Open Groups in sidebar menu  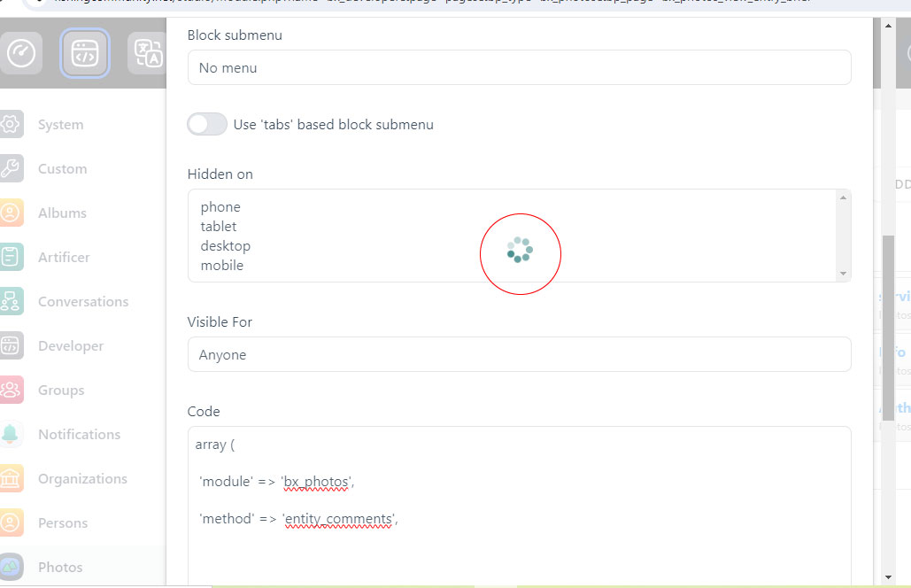click(x=61, y=391)
